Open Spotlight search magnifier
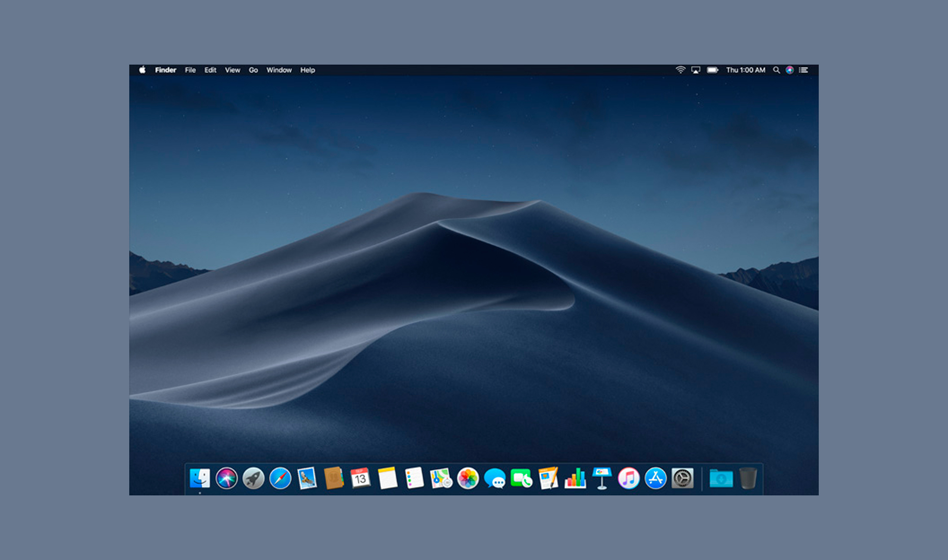Image resolution: width=948 pixels, height=560 pixels. 776,70
